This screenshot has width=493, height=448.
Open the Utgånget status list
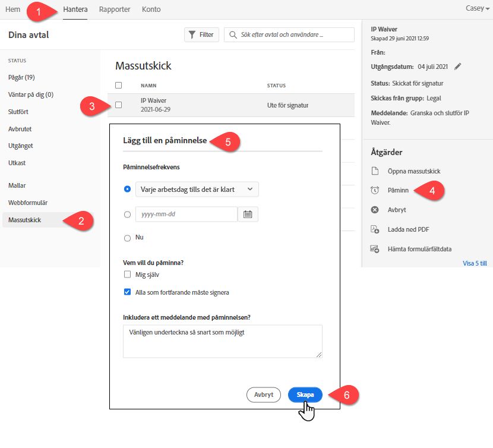[x=20, y=146]
